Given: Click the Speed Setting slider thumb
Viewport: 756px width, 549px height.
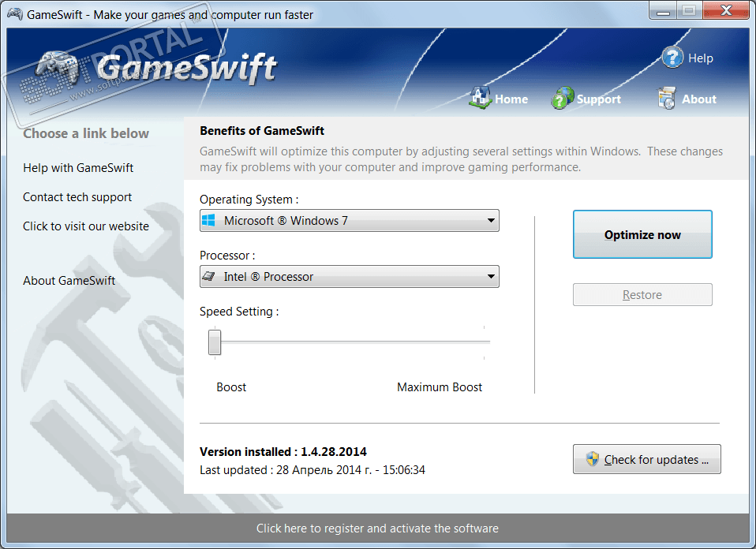Looking at the screenshot, I should coord(215,342).
